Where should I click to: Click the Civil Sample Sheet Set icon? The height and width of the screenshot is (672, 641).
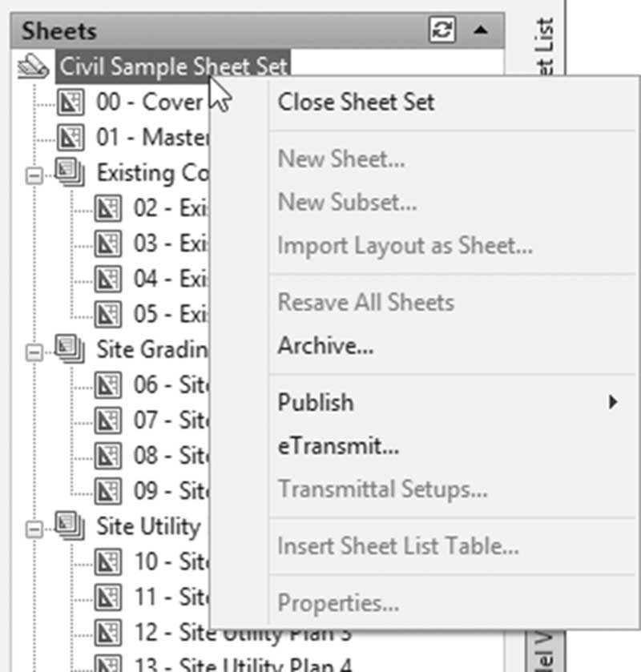[33, 66]
